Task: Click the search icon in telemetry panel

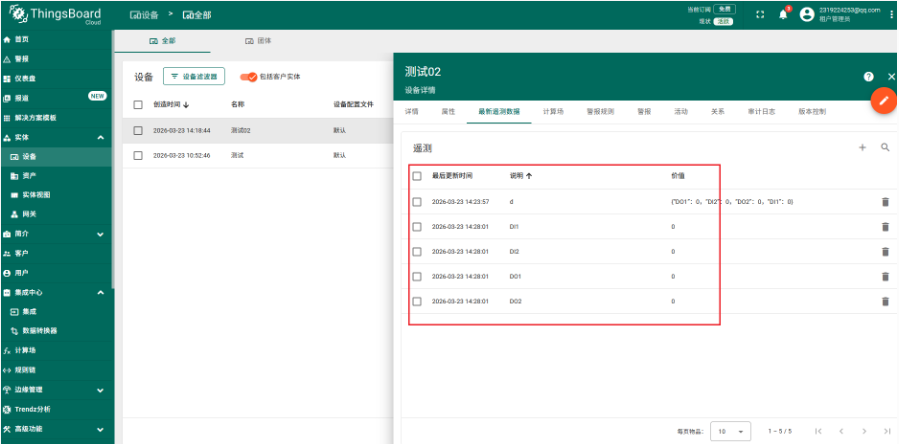Action: [x=885, y=147]
